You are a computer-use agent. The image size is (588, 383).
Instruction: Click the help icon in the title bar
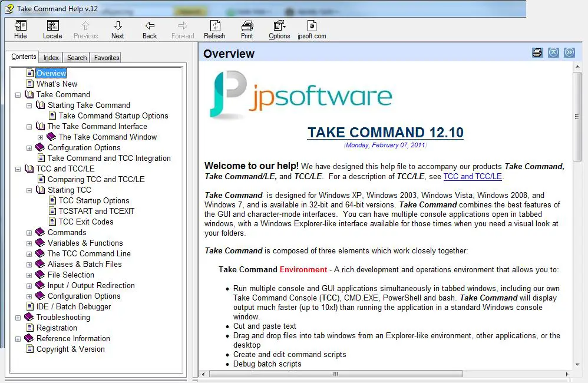(x=9, y=9)
